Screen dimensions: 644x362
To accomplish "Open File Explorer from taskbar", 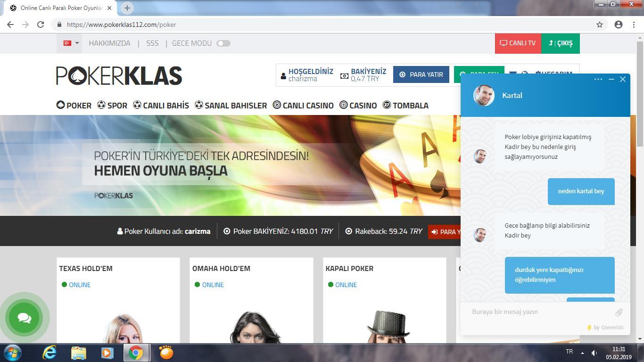I will click(79, 353).
